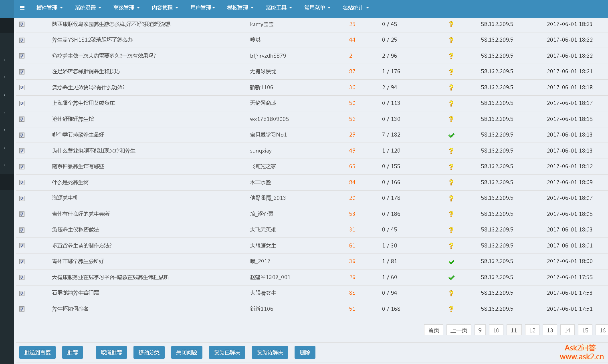Click the question mark status for 沧州舒雅轩养生馆

[451, 119]
